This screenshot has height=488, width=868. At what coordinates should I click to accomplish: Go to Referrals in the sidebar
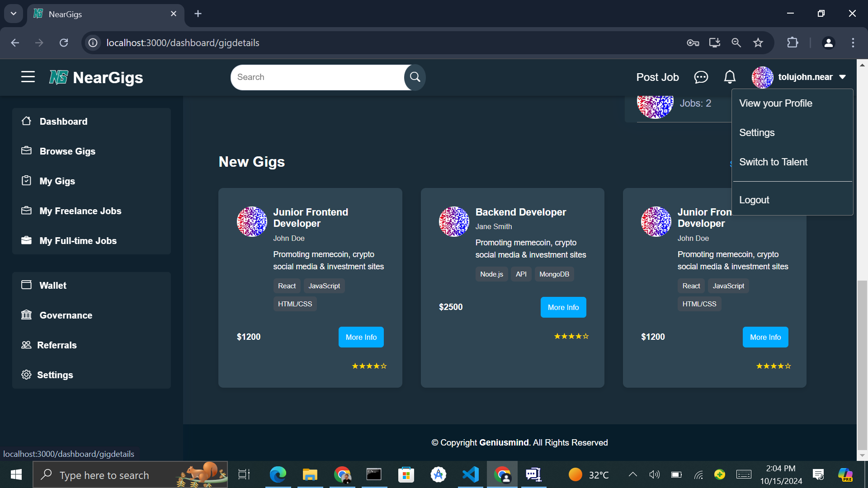tap(57, 345)
